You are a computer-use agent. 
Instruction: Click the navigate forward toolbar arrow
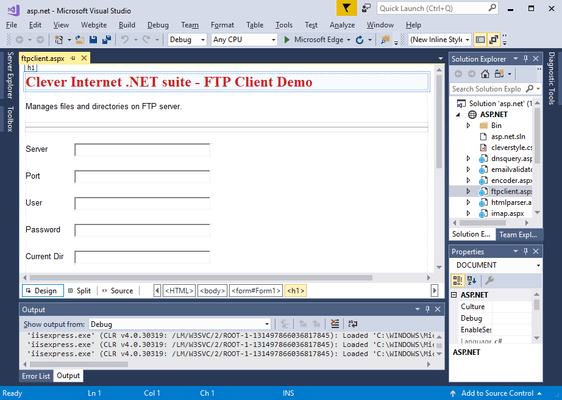click(x=40, y=40)
